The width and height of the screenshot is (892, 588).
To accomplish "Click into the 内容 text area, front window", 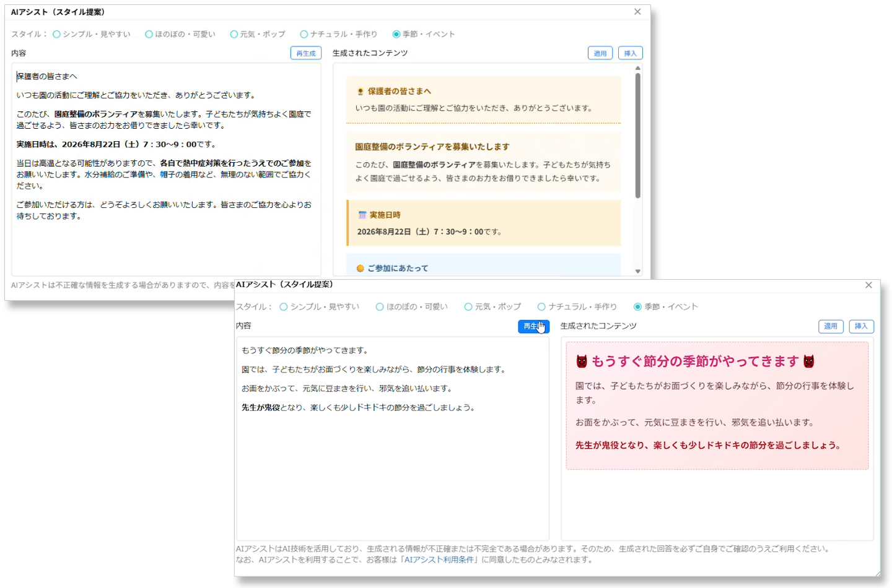I will 392,439.
